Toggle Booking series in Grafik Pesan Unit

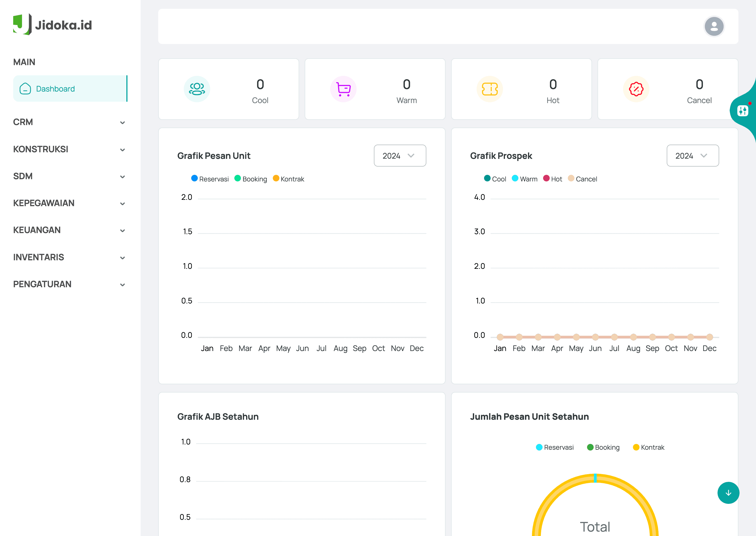click(251, 179)
